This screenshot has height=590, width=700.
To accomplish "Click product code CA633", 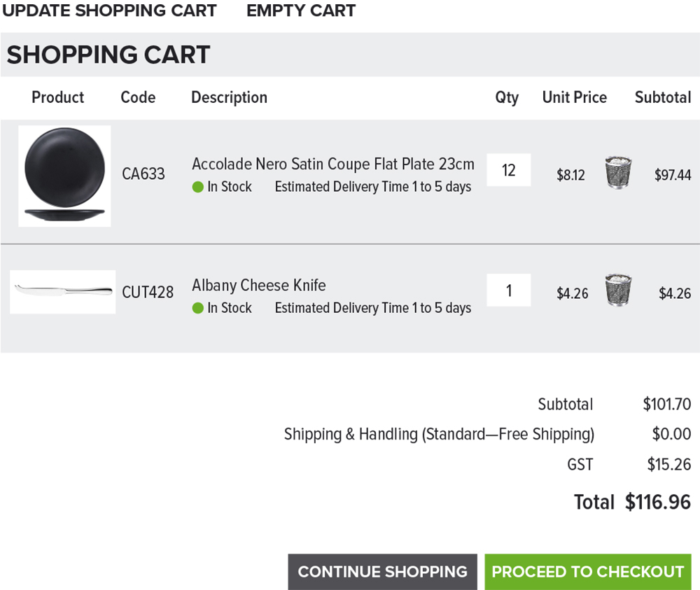I will coord(143,174).
